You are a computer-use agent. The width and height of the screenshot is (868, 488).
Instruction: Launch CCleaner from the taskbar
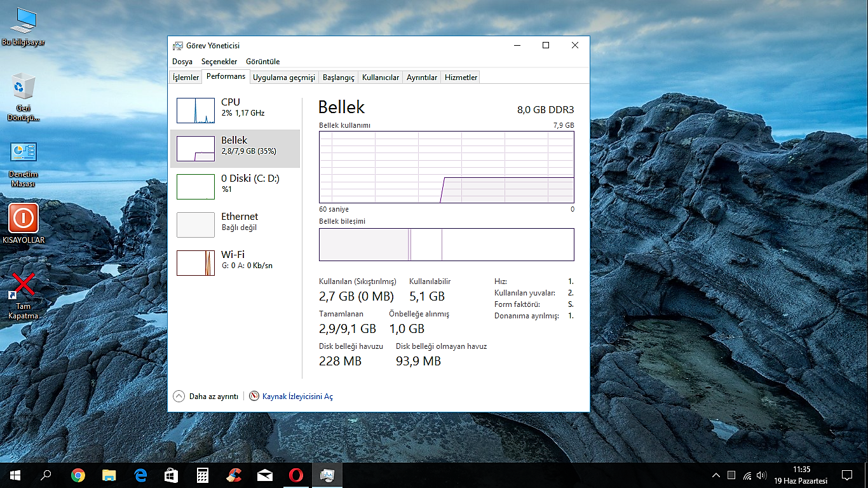point(234,475)
